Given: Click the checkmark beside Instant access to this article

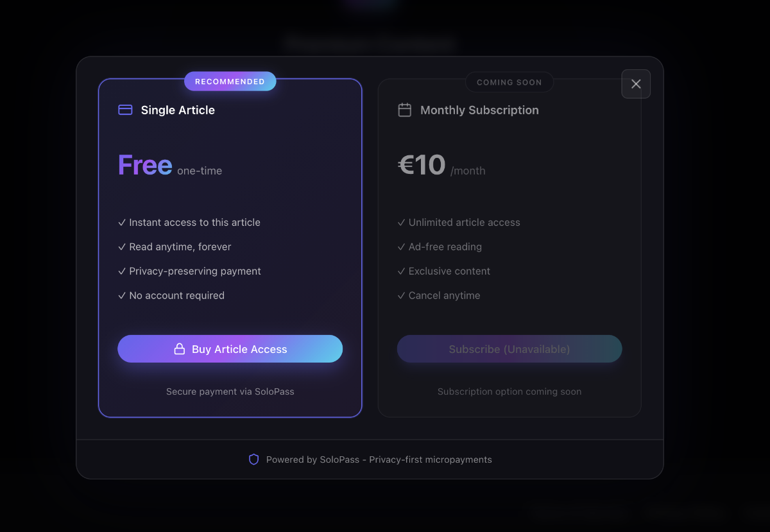Looking at the screenshot, I should 121,222.
